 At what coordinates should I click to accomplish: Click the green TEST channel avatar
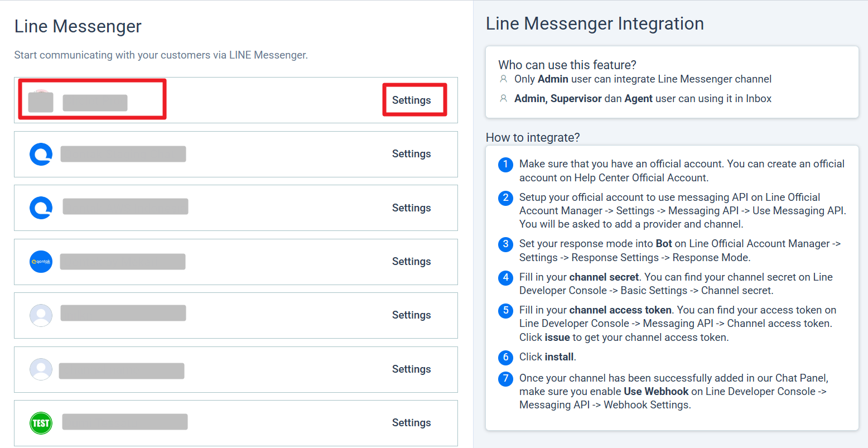41,423
